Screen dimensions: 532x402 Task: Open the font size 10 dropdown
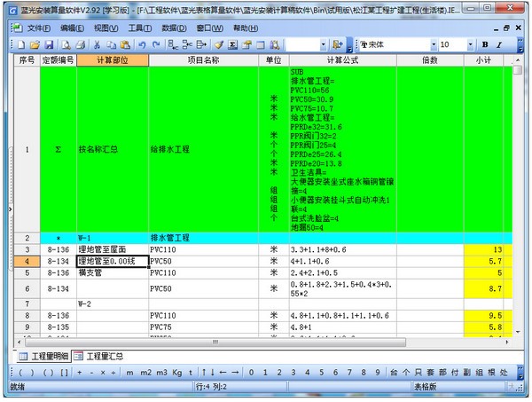[470, 44]
